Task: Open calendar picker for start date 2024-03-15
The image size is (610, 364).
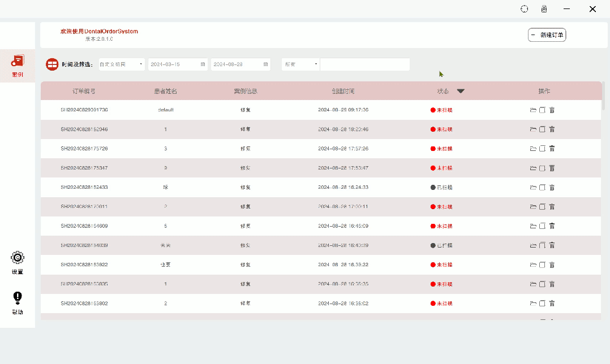Action: (x=203, y=64)
